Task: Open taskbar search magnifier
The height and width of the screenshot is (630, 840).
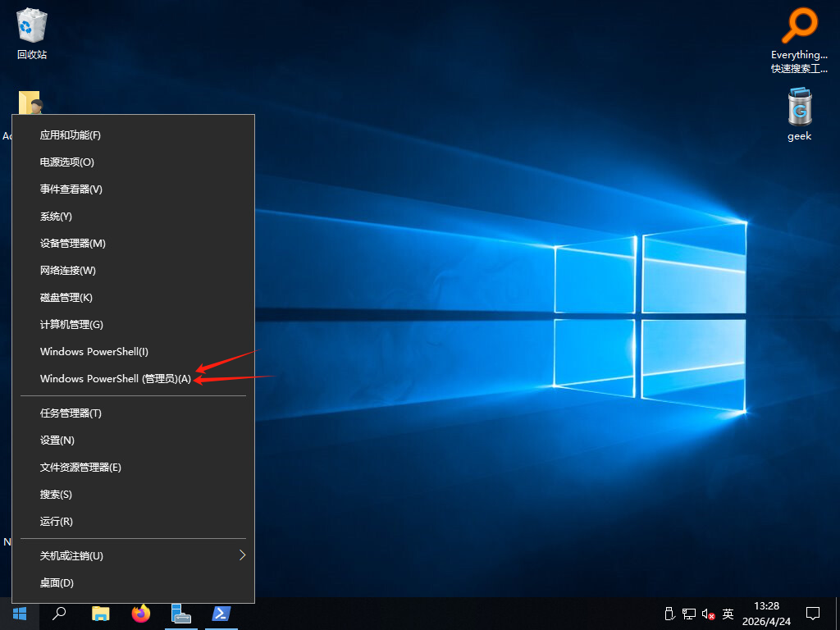Action: pyautogui.click(x=59, y=614)
